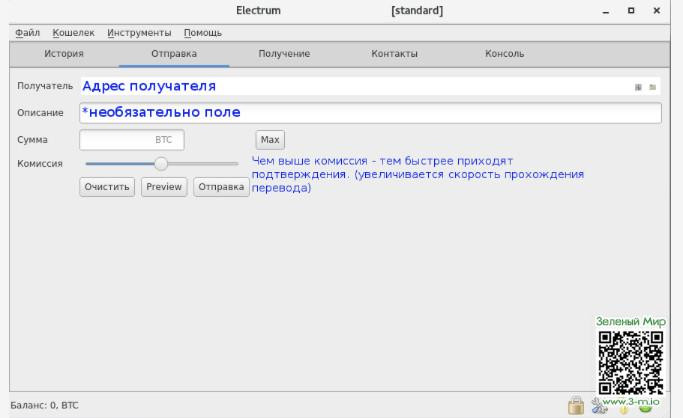Open the Файл menu
The image size is (683, 418).
click(x=27, y=33)
